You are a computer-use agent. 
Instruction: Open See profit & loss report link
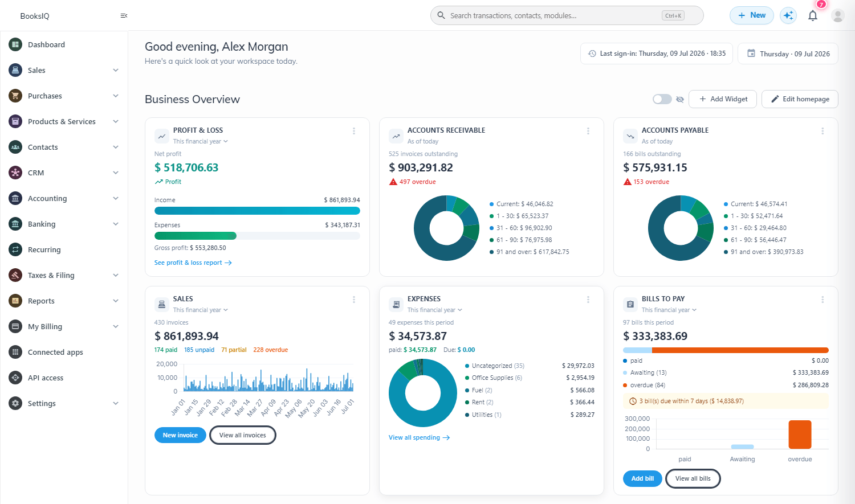193,263
